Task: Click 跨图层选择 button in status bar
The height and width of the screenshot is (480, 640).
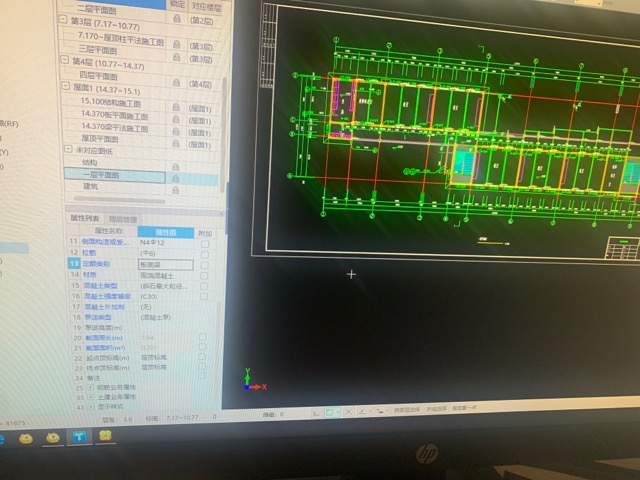Action: (406, 410)
